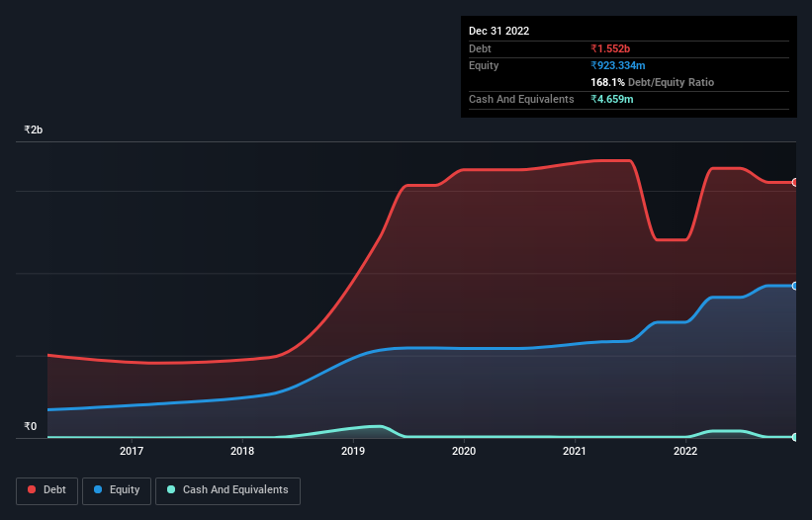This screenshot has width=812, height=520.
Task: Click the 168.1% Debt/Equity Ratio text
Action: [x=652, y=82]
